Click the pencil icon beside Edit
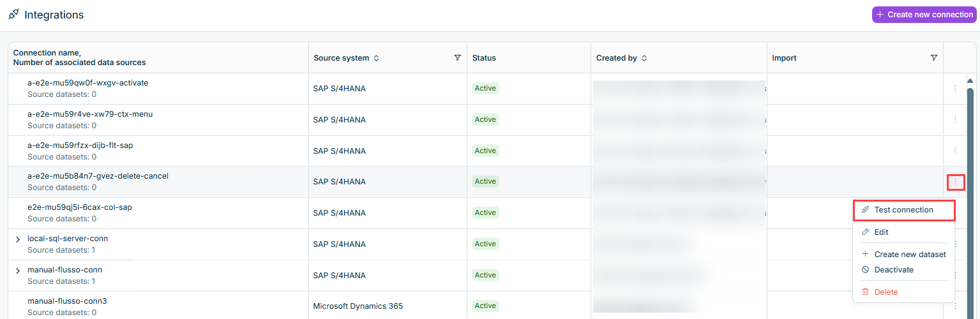This screenshot has width=980, height=319. (x=865, y=232)
